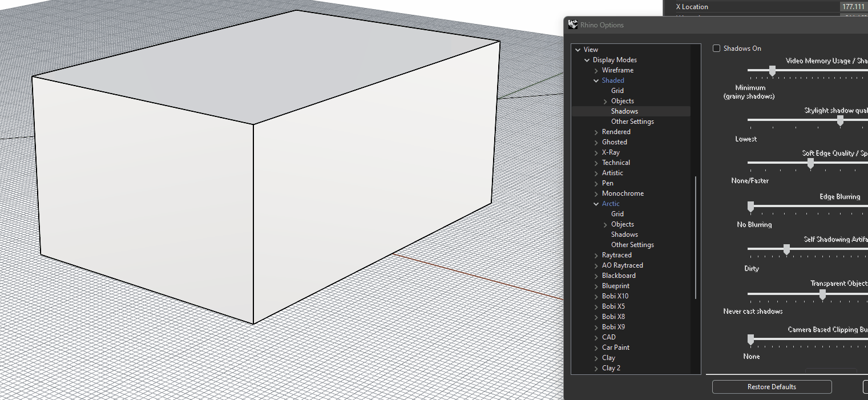Select the AO Raytraced tree item

623,265
